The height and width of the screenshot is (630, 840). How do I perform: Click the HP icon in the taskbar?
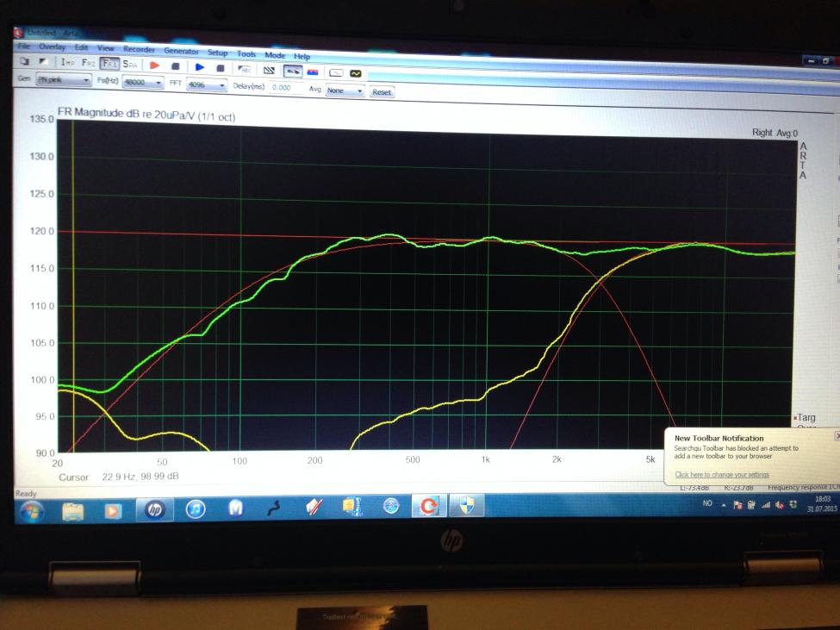point(154,509)
